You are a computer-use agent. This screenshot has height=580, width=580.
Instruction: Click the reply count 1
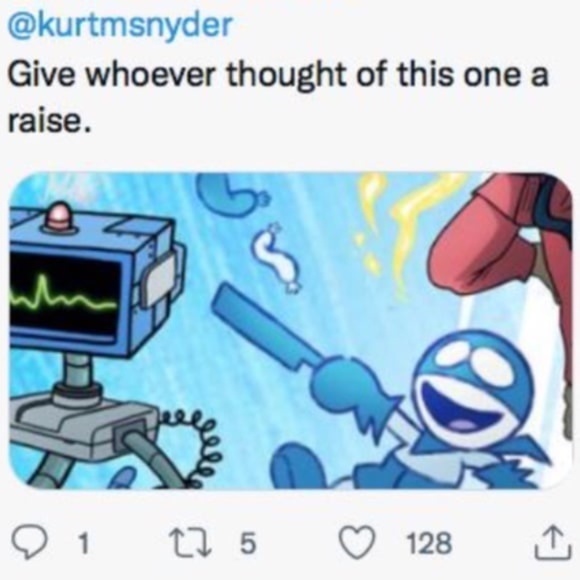tap(84, 543)
